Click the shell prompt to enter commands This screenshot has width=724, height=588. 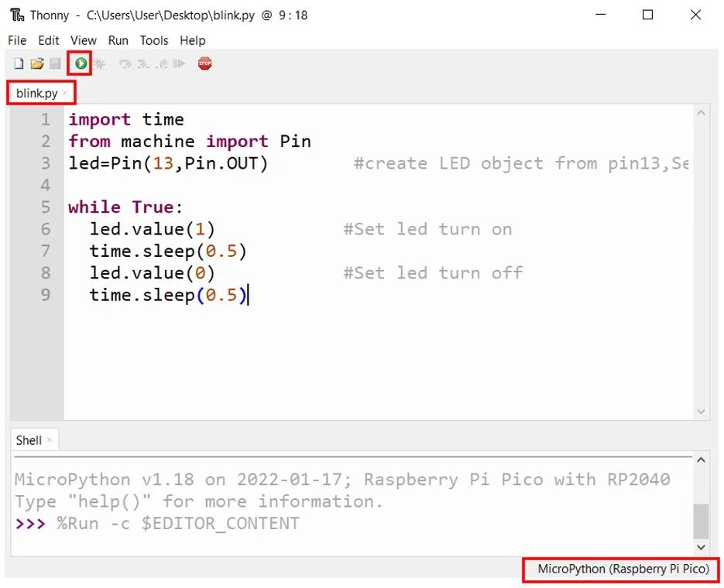coord(116,523)
